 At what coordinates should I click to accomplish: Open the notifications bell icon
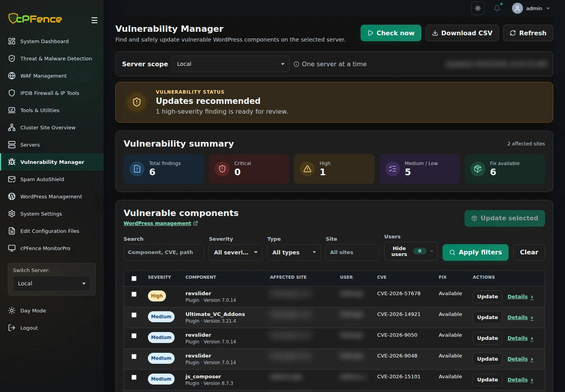pyautogui.click(x=497, y=8)
